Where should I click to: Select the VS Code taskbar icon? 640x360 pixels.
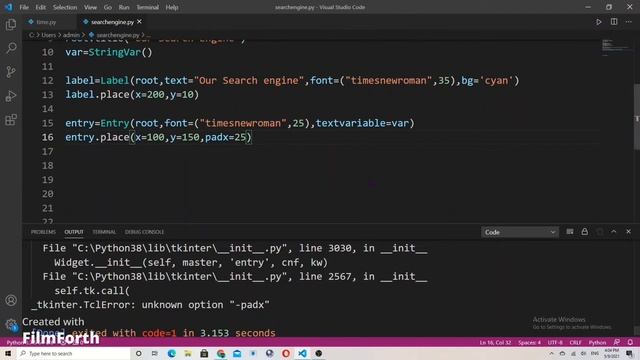tap(302, 353)
